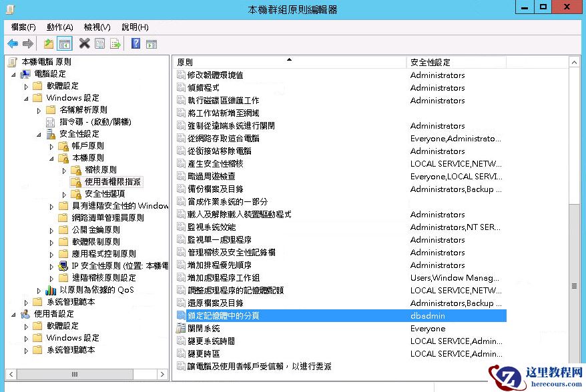Select the 從網路存取這台電腦 policy row

point(341,139)
